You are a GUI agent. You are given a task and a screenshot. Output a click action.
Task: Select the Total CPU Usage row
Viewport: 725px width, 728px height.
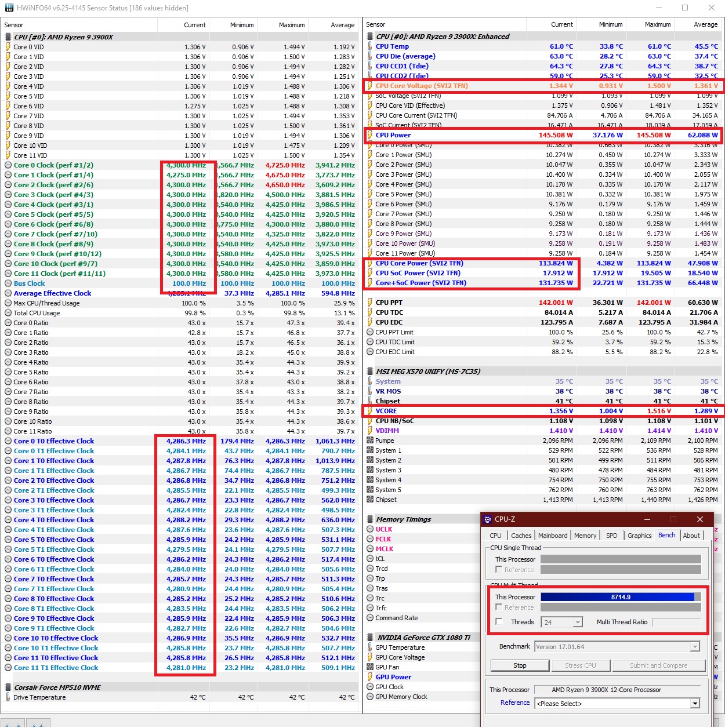(x=180, y=313)
